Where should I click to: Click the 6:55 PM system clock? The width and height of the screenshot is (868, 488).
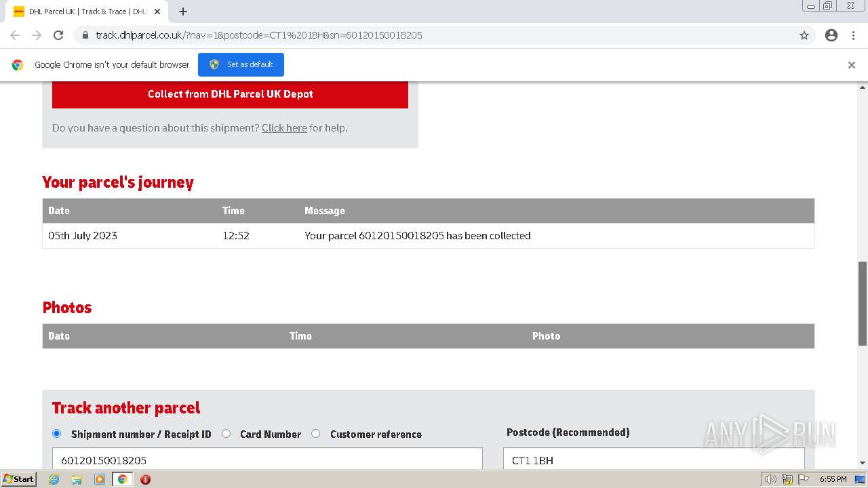pos(833,479)
